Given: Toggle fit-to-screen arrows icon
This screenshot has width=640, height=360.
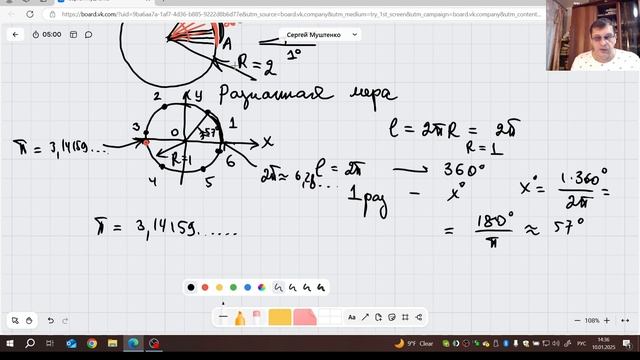Looking at the screenshot, I should [x=625, y=320].
